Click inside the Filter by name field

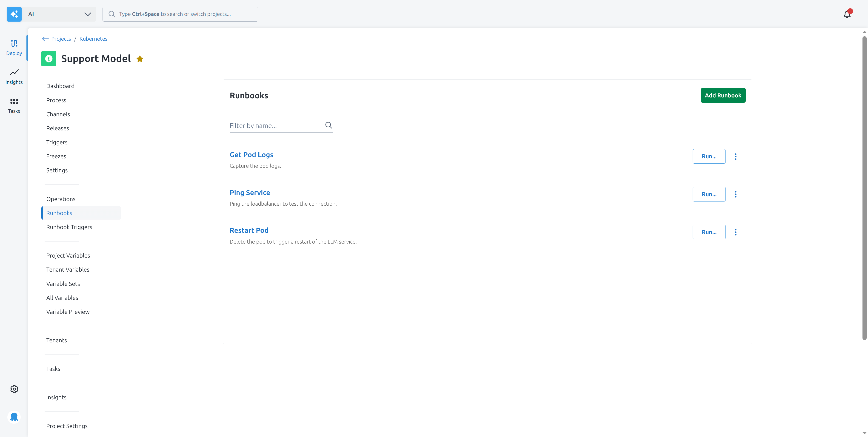point(270,126)
